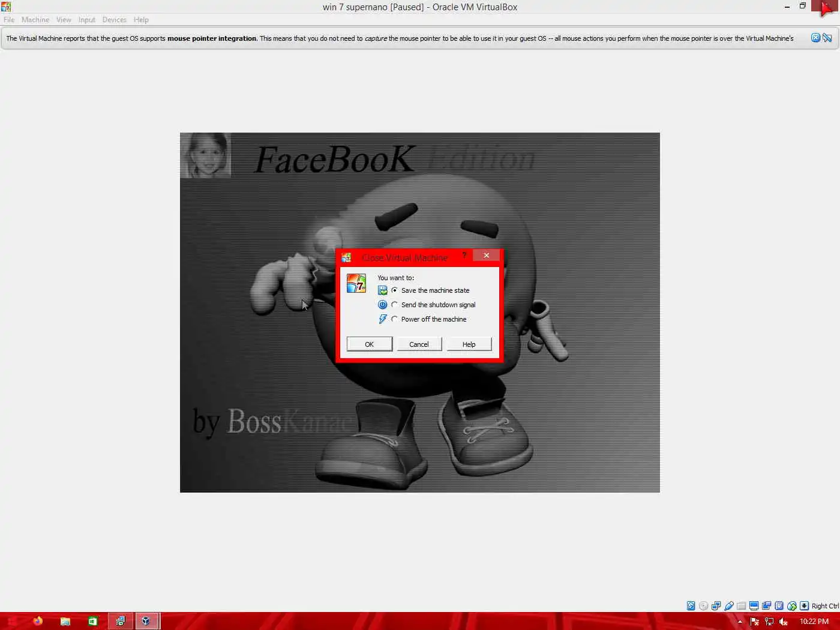
Task: Click the mouse integration status icon
Action: pyautogui.click(x=792, y=606)
